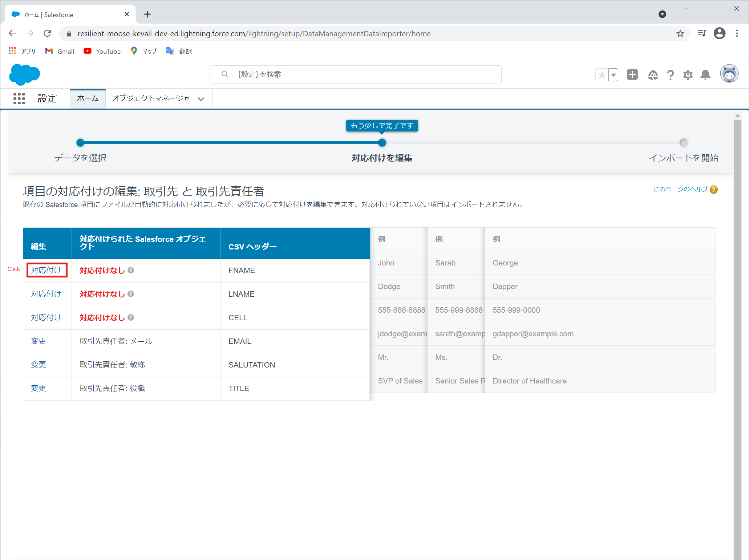
Task: Open the Chrome three-dot menu
Action: [x=737, y=33]
